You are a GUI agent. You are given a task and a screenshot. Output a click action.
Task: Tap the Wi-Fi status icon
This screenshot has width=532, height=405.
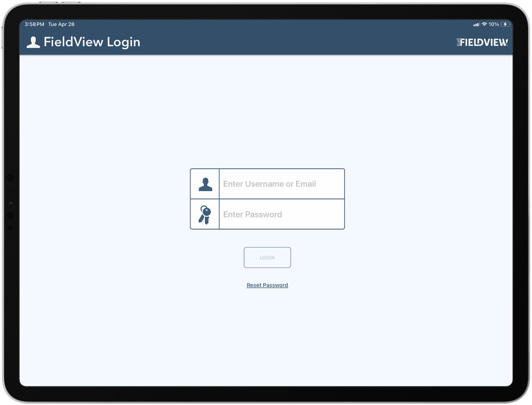[484, 25]
